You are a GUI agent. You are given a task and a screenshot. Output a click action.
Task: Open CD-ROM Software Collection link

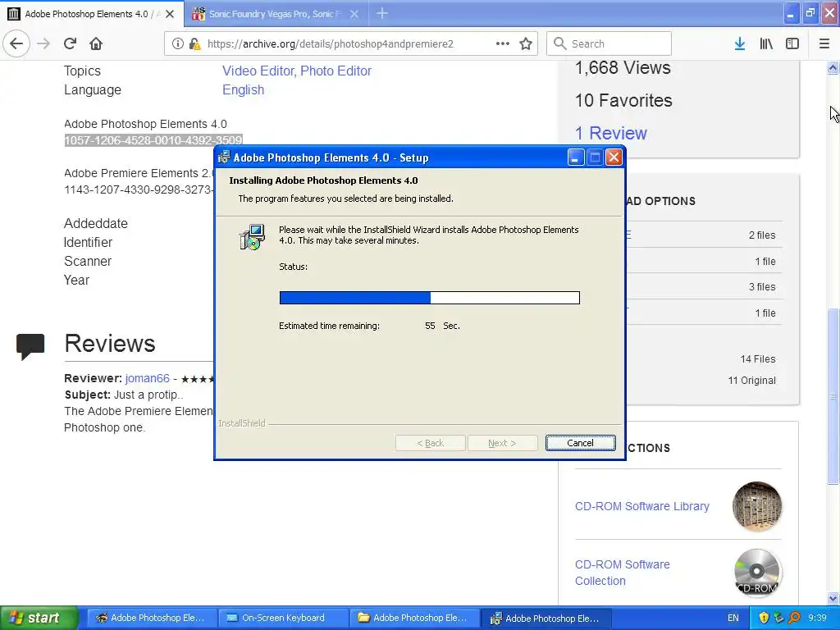[622, 573]
